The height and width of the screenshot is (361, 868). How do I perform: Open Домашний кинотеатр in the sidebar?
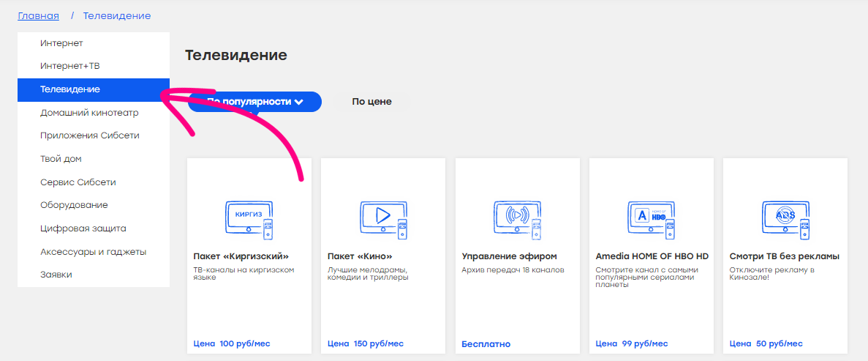[94, 113]
